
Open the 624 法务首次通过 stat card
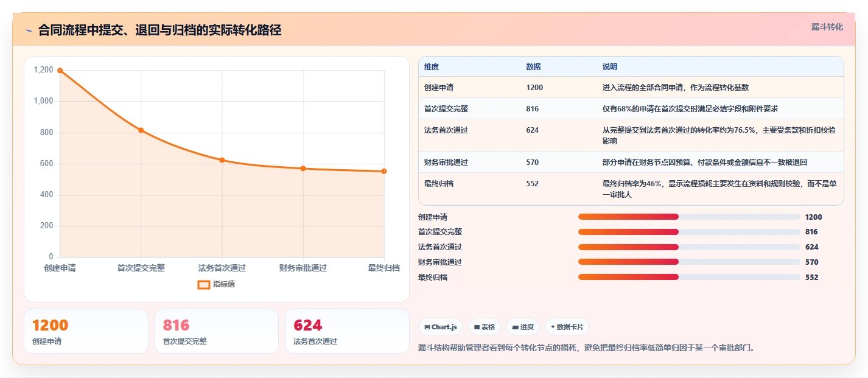coord(347,331)
